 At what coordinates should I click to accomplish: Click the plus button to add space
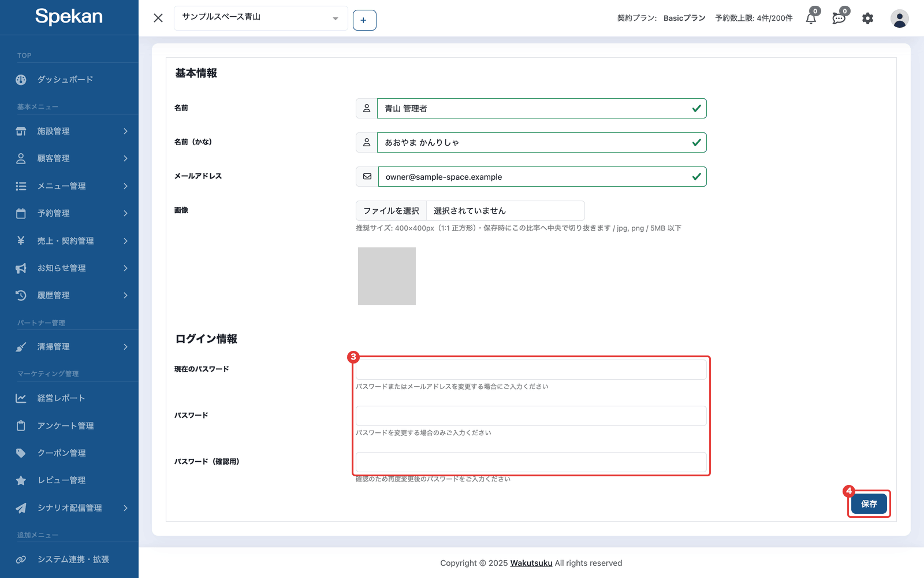tap(364, 20)
